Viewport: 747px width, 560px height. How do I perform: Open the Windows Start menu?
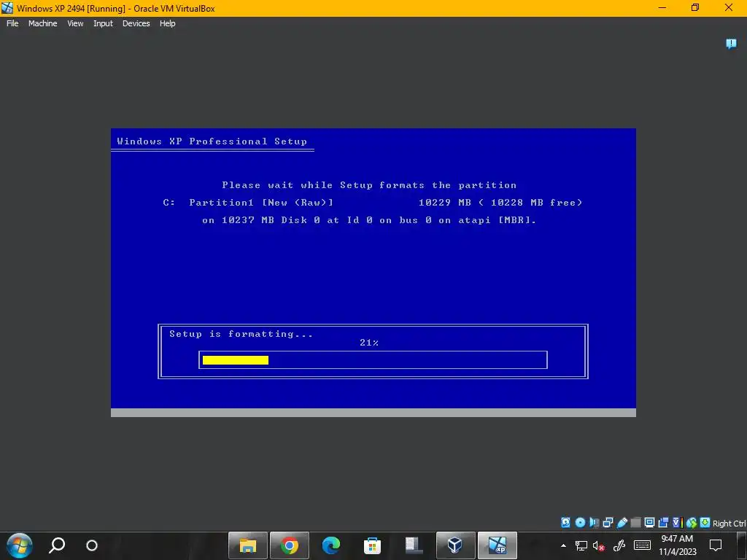click(20, 545)
